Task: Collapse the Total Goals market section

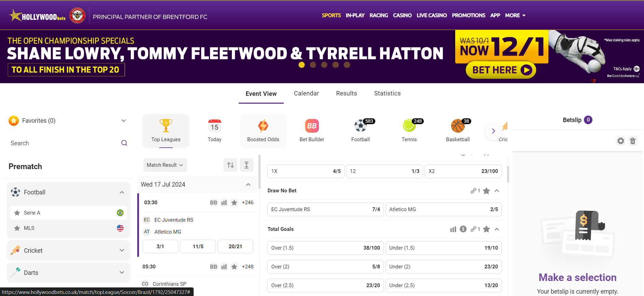Action: tap(497, 229)
